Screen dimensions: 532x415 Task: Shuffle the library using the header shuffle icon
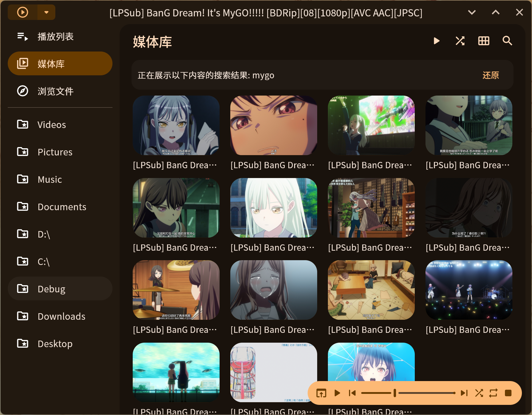(x=460, y=41)
